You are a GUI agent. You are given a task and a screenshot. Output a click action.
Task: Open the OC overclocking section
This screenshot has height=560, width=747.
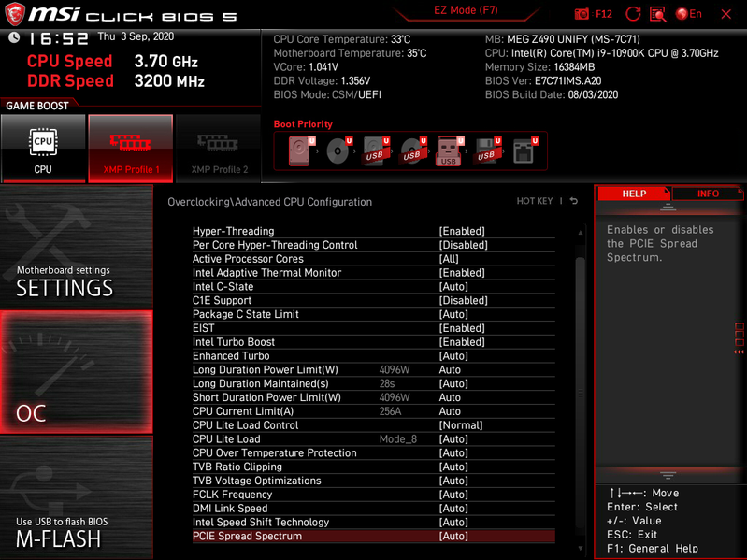77,372
